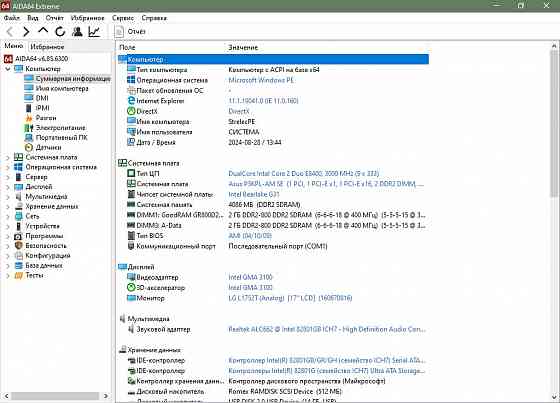Open the Справка menu
Screen dimensions: 560x403
click(x=154, y=18)
